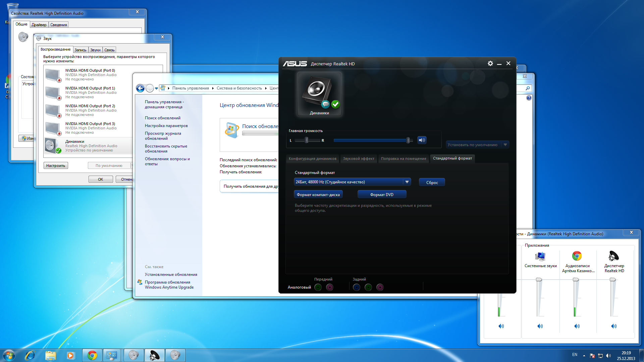Select Динамики Realtek playback device
Screen dimensions: 644x362
[x=88, y=146]
